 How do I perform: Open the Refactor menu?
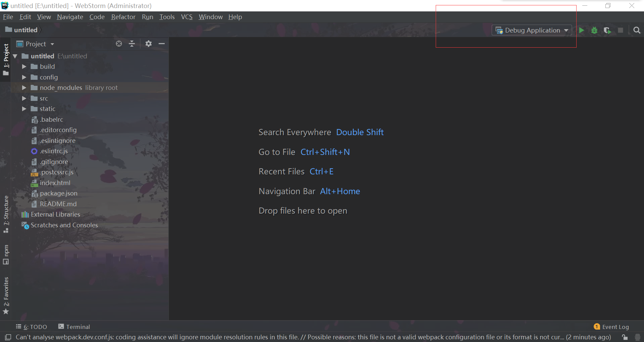click(123, 17)
